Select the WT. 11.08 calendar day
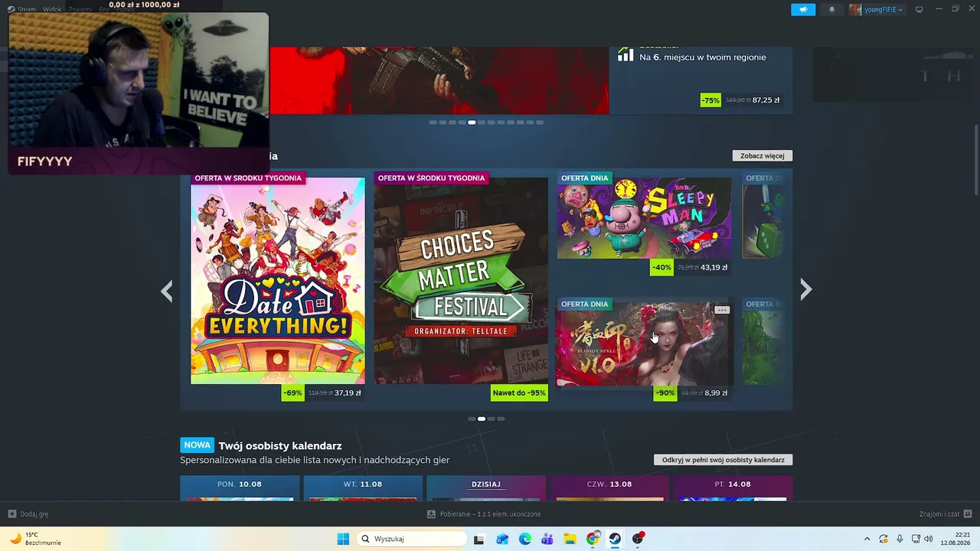Image resolution: width=980 pixels, height=551 pixels. tap(363, 488)
